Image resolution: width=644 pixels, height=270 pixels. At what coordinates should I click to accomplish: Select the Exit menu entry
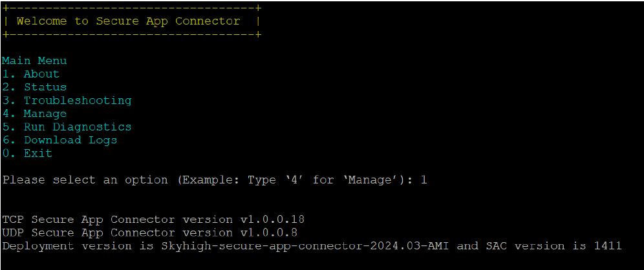tap(27, 154)
